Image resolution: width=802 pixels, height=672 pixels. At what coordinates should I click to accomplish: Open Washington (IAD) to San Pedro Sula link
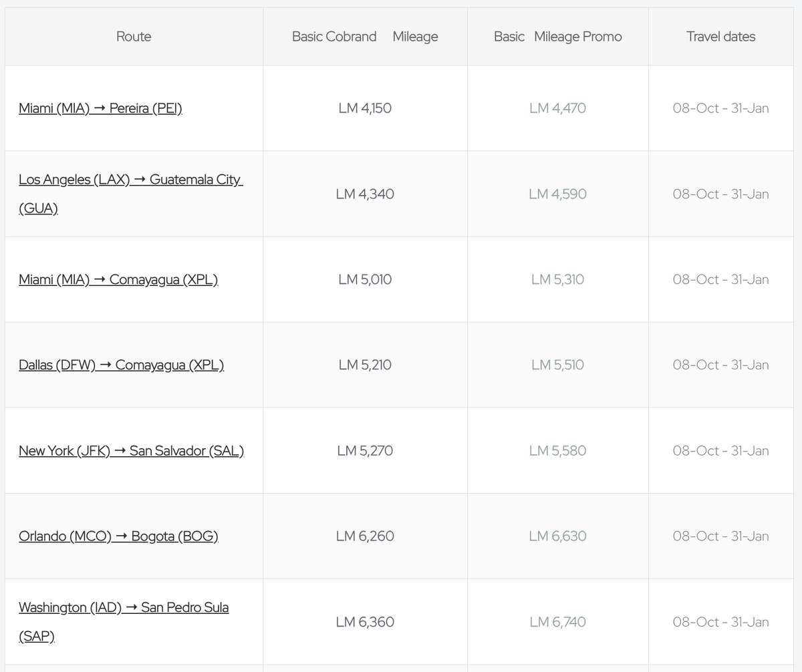point(124,608)
